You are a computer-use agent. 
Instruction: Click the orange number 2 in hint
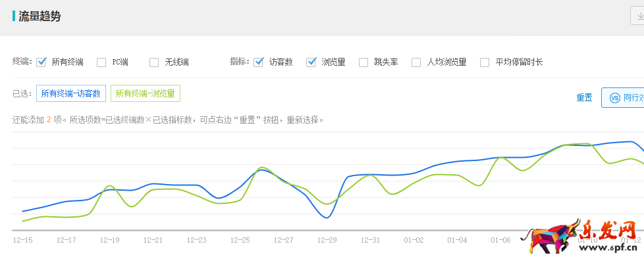tap(49, 120)
